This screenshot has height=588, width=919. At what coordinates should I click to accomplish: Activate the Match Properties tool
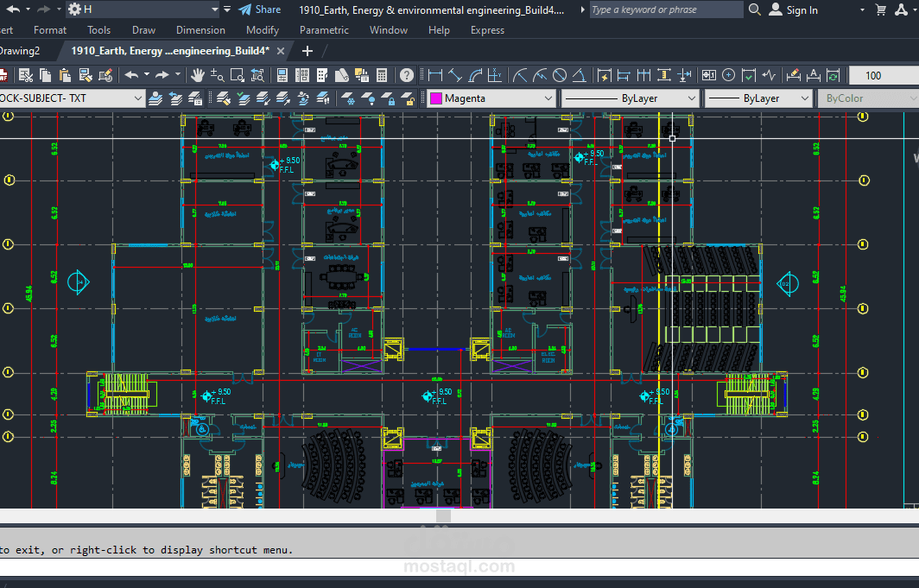point(86,75)
